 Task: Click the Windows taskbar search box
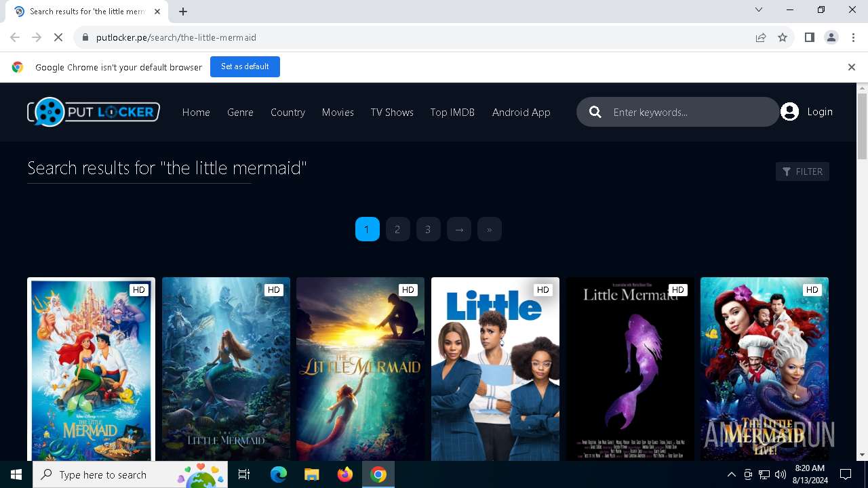coord(130,474)
